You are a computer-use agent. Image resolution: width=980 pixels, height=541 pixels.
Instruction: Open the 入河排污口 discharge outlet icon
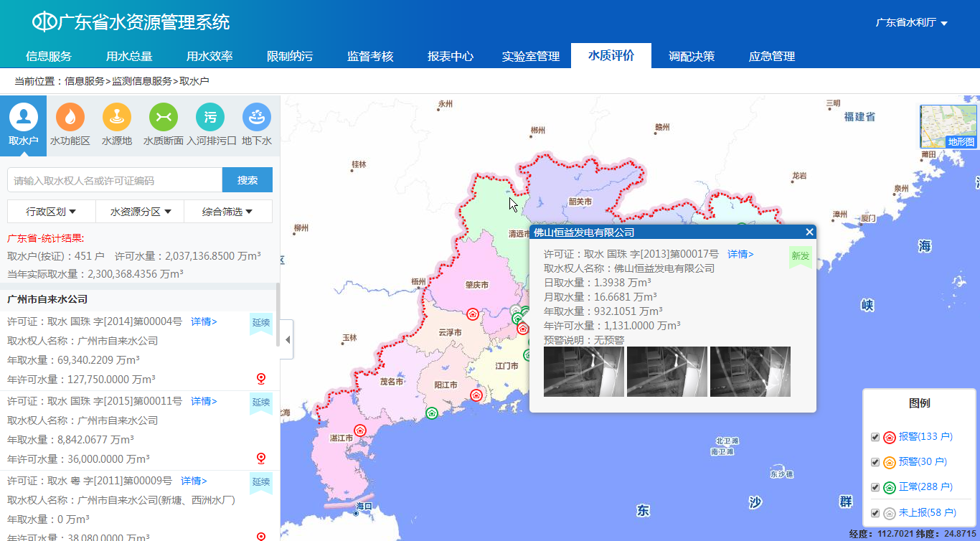(x=210, y=117)
